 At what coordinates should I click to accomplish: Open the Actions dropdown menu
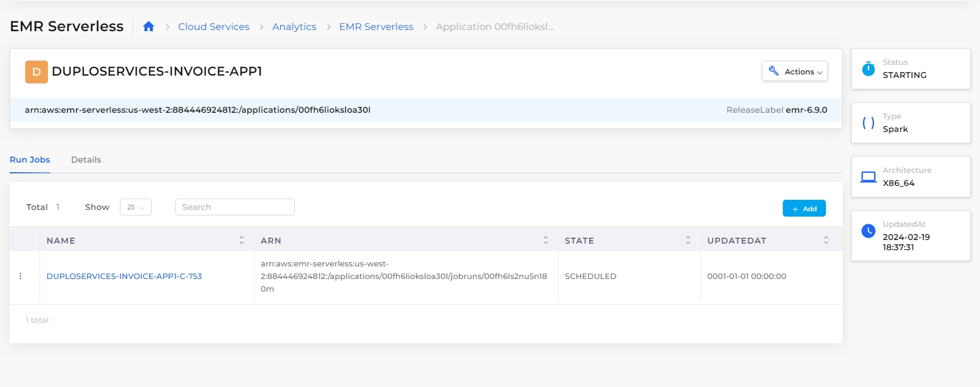[x=795, y=71]
